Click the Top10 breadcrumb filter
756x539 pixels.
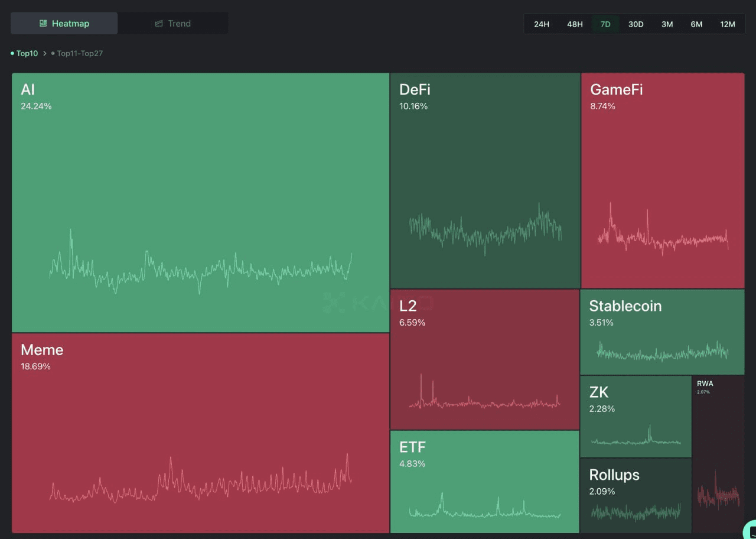click(x=24, y=53)
